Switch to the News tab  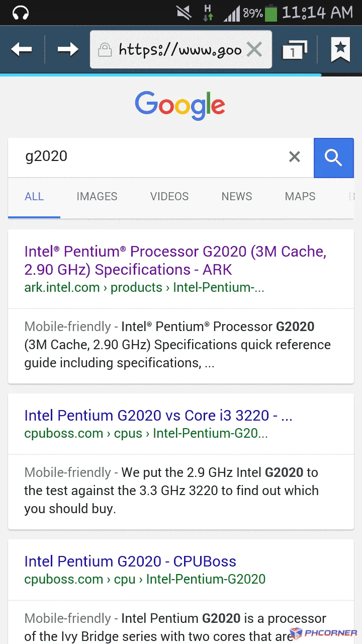[x=237, y=197]
